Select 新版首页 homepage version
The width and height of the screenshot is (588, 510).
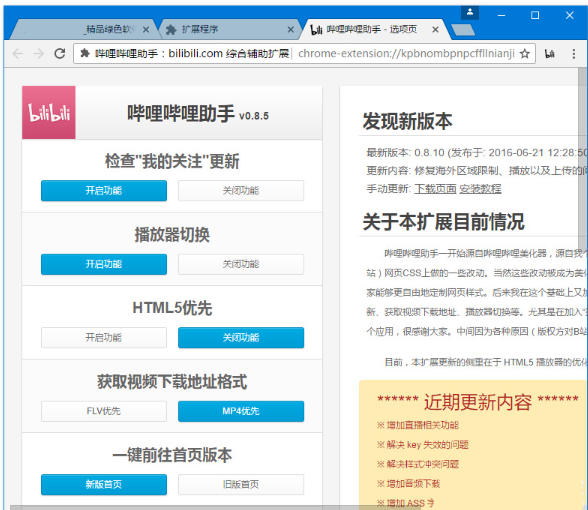click(x=104, y=484)
